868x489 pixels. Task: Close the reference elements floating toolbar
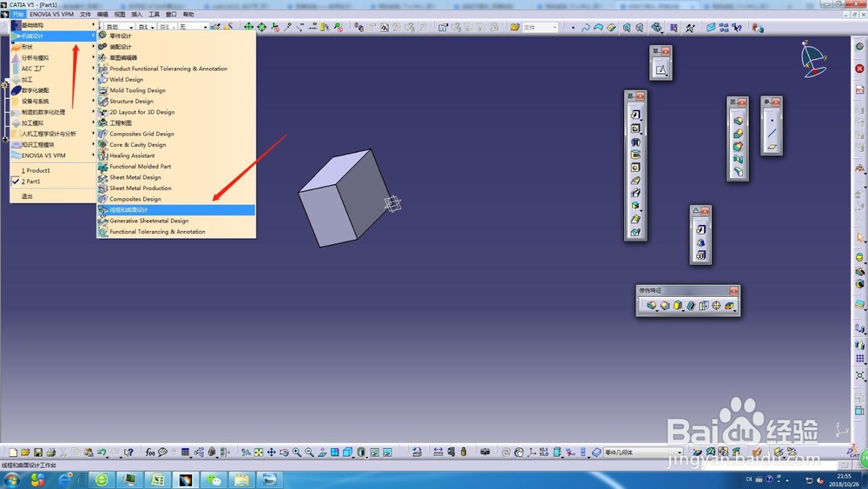pyautogui.click(x=775, y=102)
